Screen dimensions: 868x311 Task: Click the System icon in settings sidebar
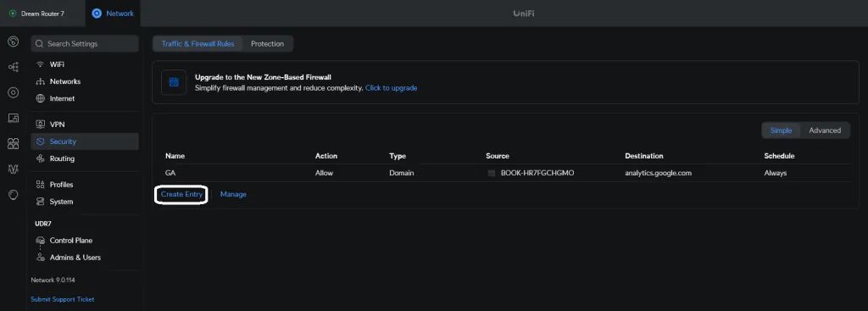click(x=40, y=202)
